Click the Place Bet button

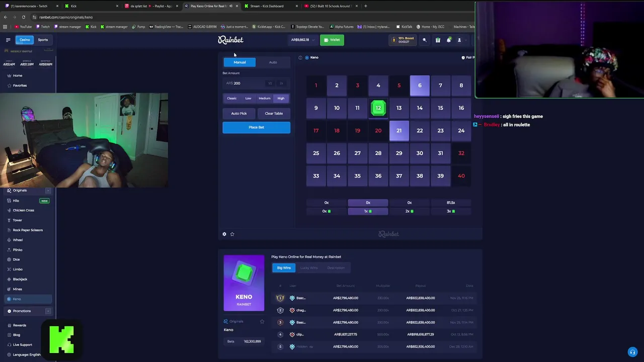pos(256,128)
